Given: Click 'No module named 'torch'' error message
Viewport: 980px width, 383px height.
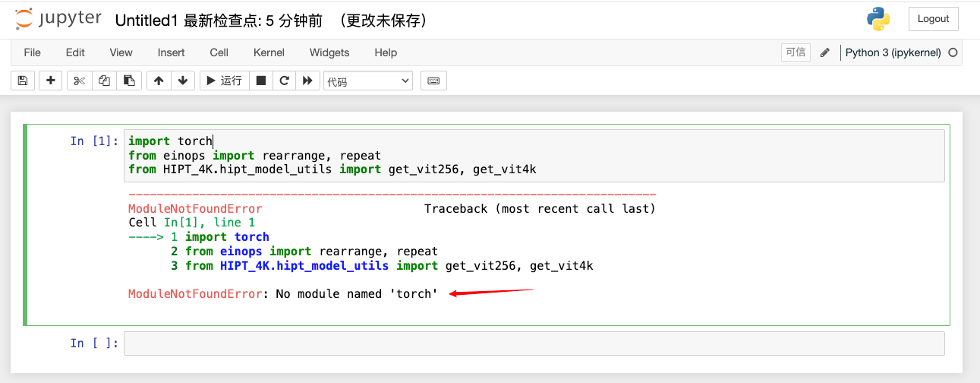Looking at the screenshot, I should click(356, 293).
